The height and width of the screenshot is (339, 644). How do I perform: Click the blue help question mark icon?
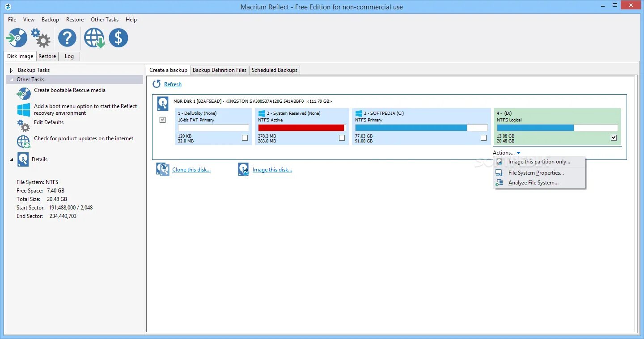pos(67,38)
